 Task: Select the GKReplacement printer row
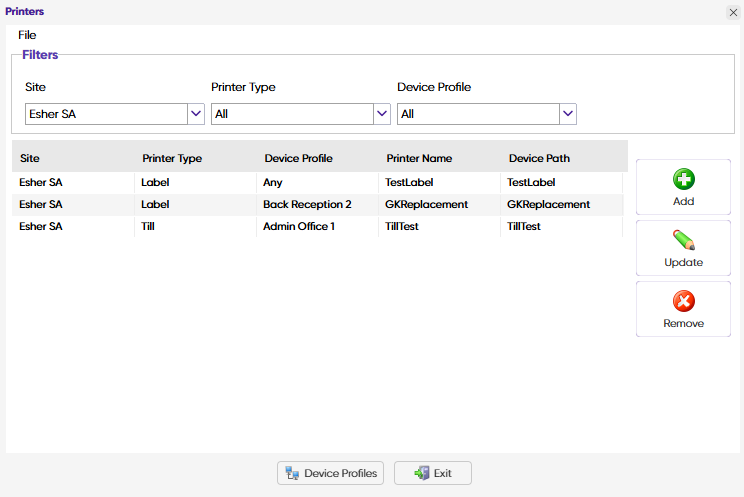[x=426, y=205]
